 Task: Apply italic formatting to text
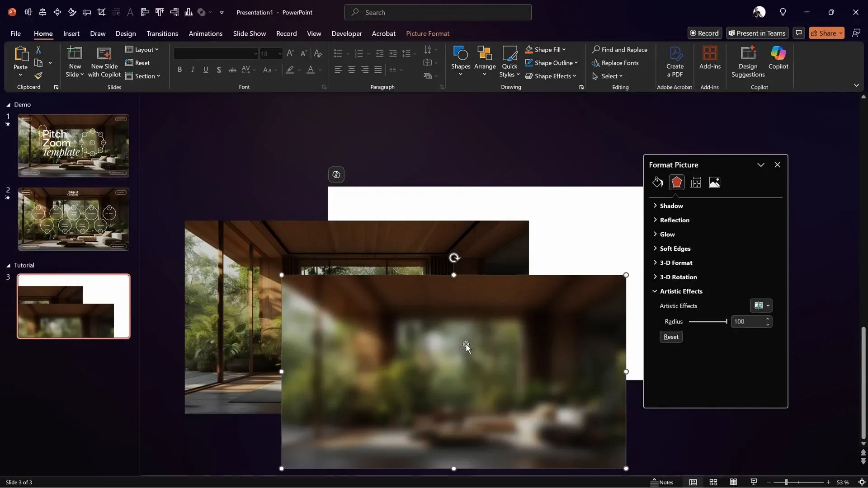pos(193,70)
